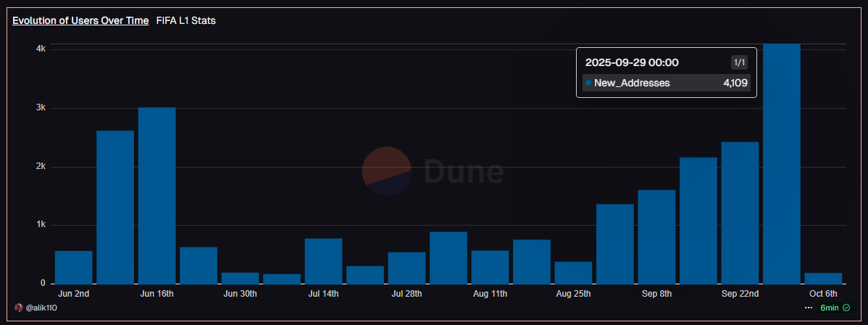The height and width of the screenshot is (325, 868).
Task: Click the Oct 6th x-axis label
Action: (823, 293)
